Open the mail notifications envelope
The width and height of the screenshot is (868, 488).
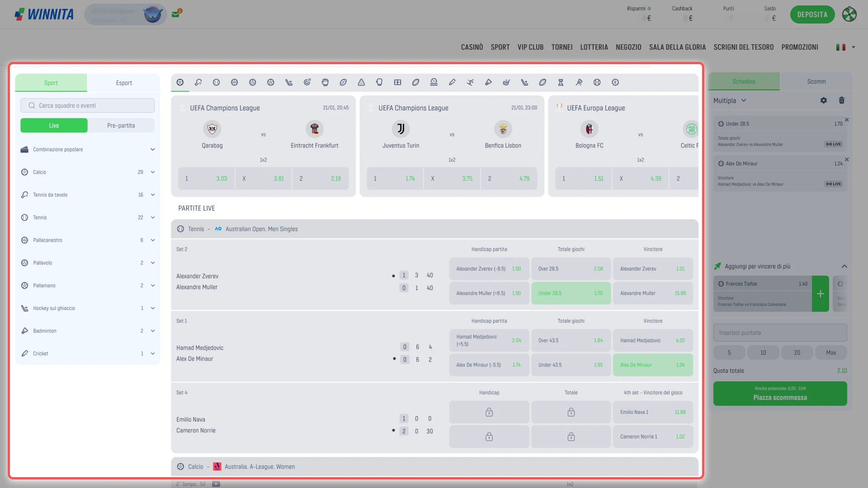pyautogui.click(x=176, y=14)
